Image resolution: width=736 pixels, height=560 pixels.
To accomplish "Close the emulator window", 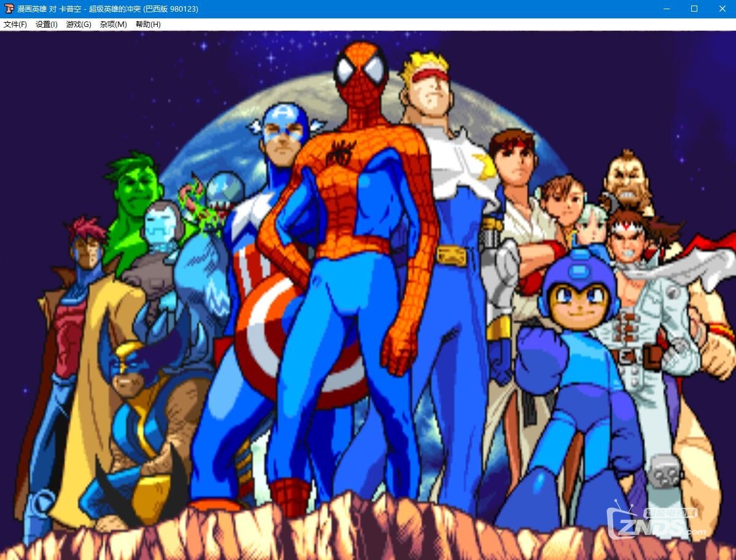I will 722,9.
